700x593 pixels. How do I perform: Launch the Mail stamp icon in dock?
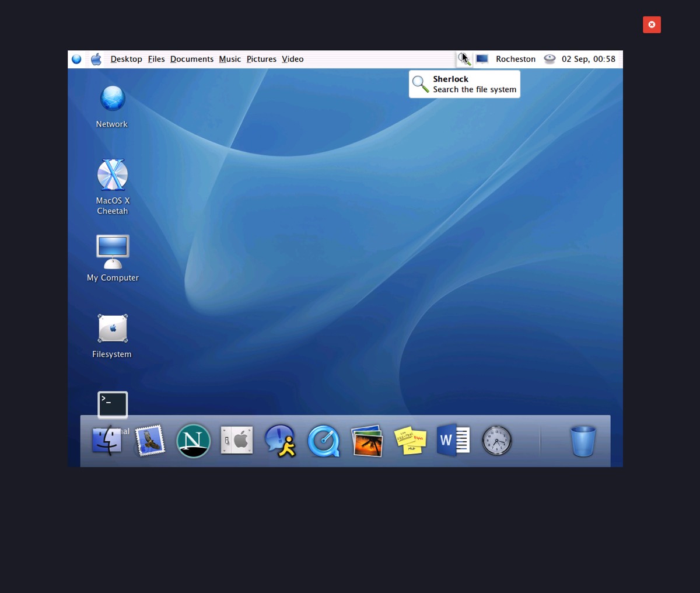[x=150, y=441]
